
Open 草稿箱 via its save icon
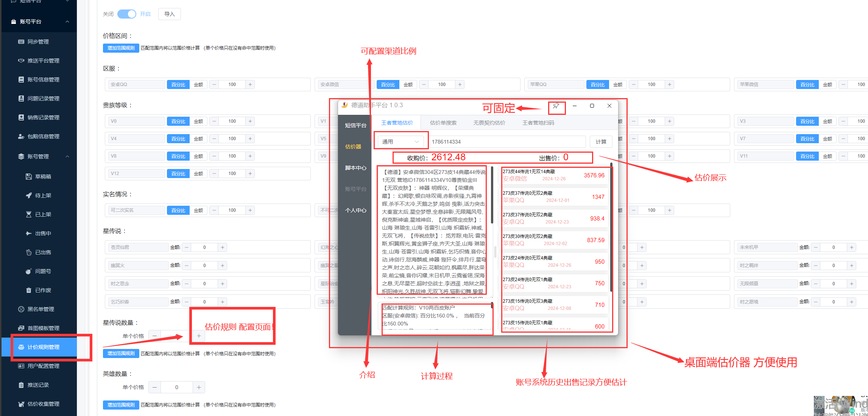[x=29, y=177]
